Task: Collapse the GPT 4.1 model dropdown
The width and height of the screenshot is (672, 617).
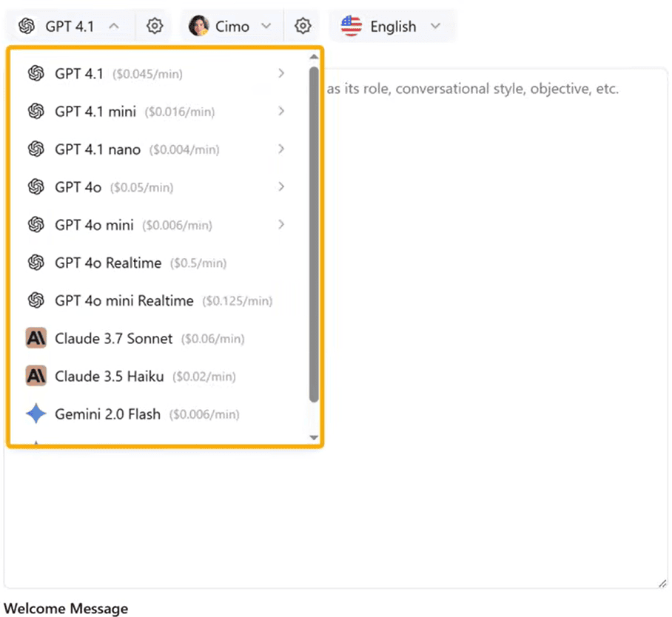Action: click(x=114, y=27)
